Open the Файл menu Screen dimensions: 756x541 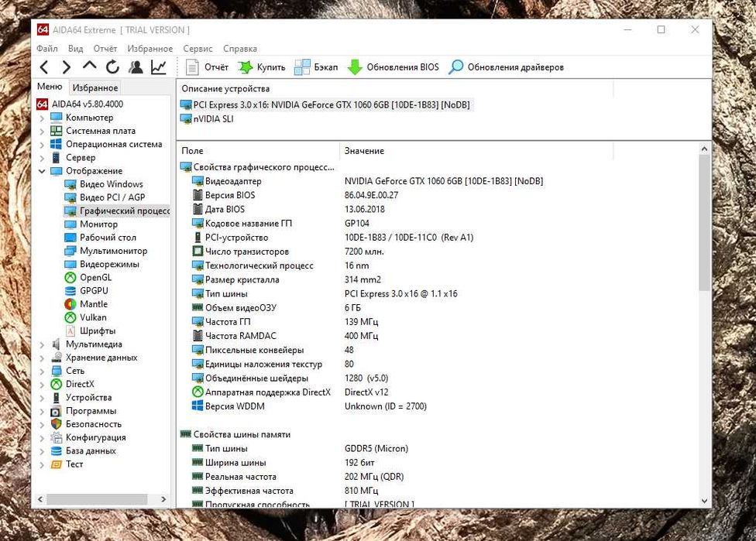click(x=47, y=49)
